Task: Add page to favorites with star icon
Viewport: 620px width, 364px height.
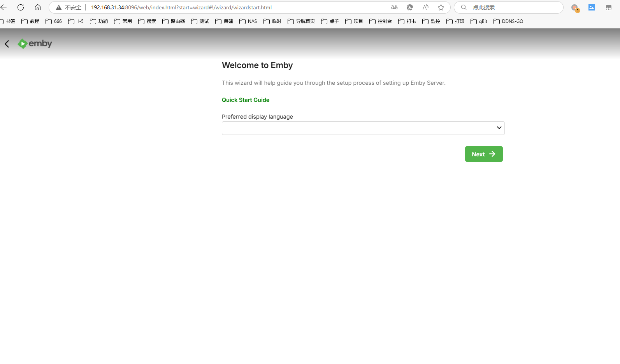Action: tap(441, 7)
